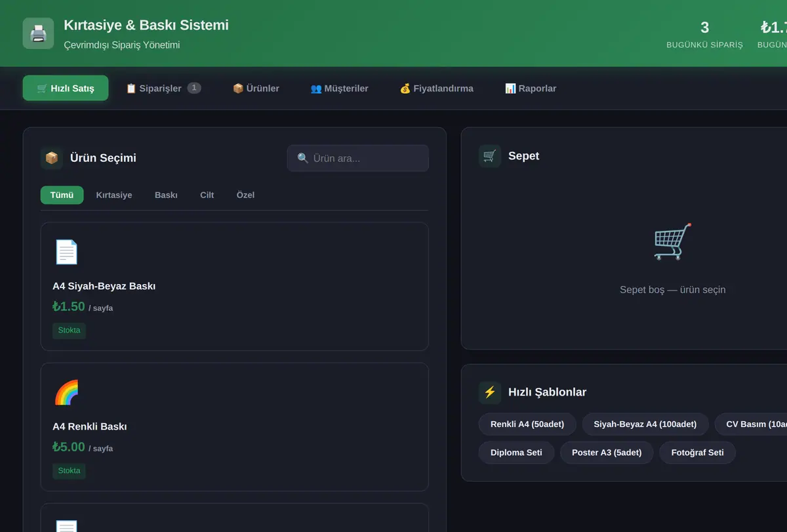Click Stokta badge on A4 Siyah-Beyaz Baskı
Screen dimensions: 787x532
point(69,331)
